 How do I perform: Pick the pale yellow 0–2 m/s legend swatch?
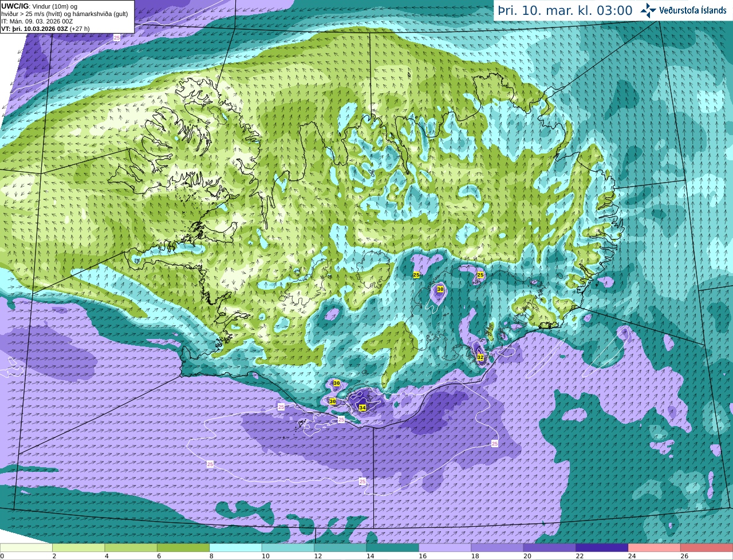[x=26, y=547]
